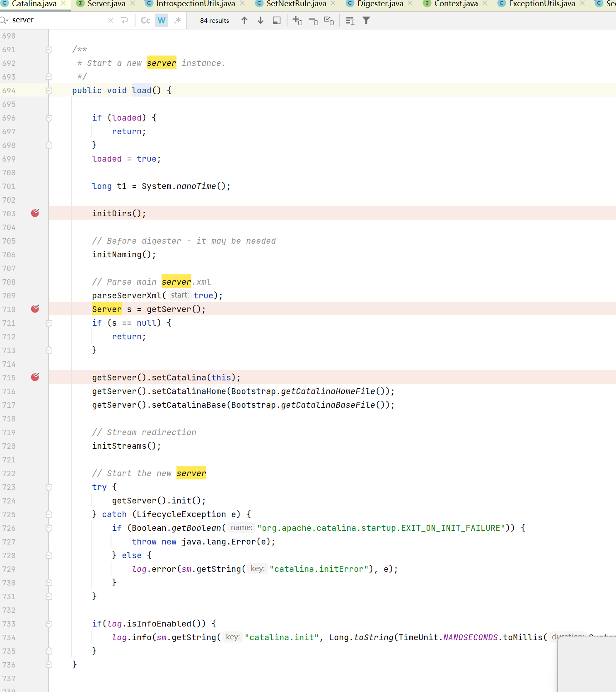Go to previous occurrence arrow
Viewport: 616px width, 692px height.
coord(244,20)
